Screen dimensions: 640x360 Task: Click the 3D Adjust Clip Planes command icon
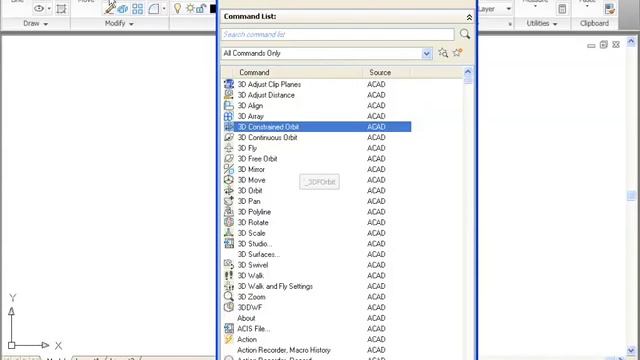229,84
